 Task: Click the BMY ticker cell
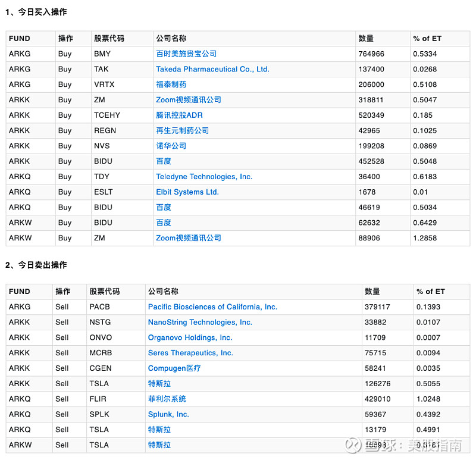(x=122, y=54)
